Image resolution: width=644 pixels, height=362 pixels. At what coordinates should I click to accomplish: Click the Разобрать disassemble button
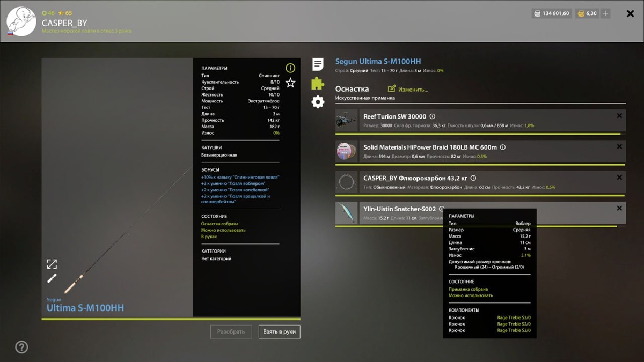point(231,332)
